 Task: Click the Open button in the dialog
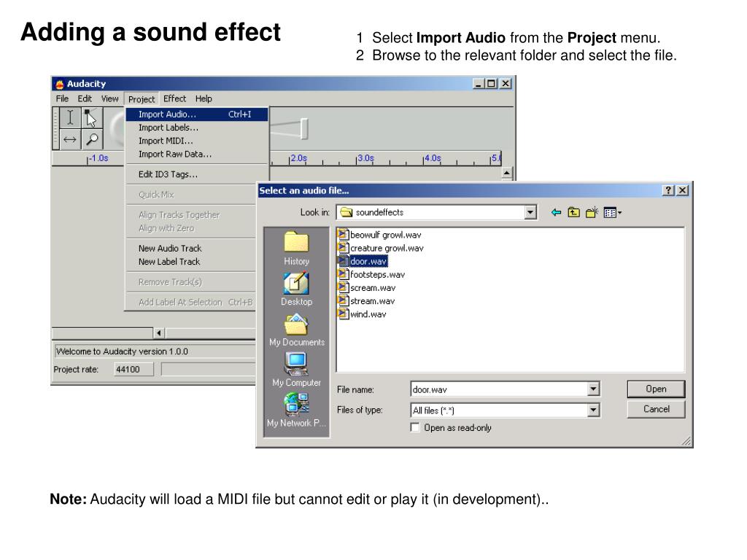click(x=656, y=389)
